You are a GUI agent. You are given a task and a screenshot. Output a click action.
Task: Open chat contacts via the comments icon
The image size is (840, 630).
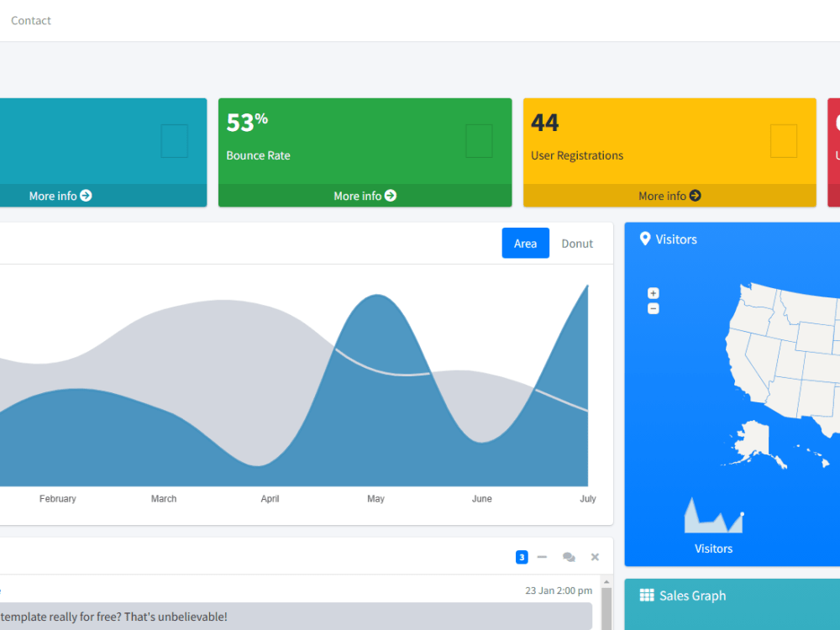[569, 557]
